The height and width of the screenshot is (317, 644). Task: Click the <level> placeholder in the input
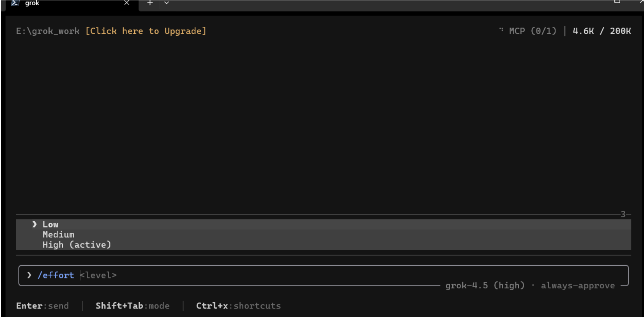click(98, 275)
